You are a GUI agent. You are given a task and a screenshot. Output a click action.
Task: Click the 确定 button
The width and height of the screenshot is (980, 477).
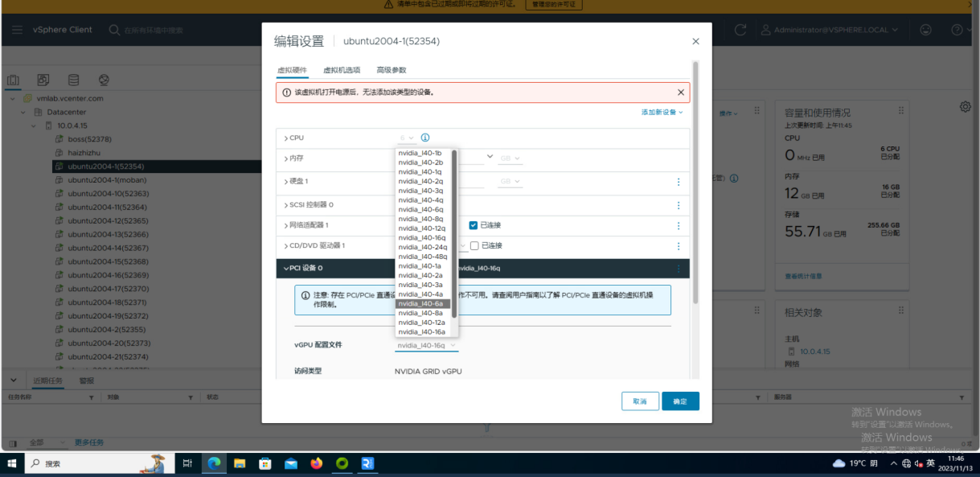(680, 401)
